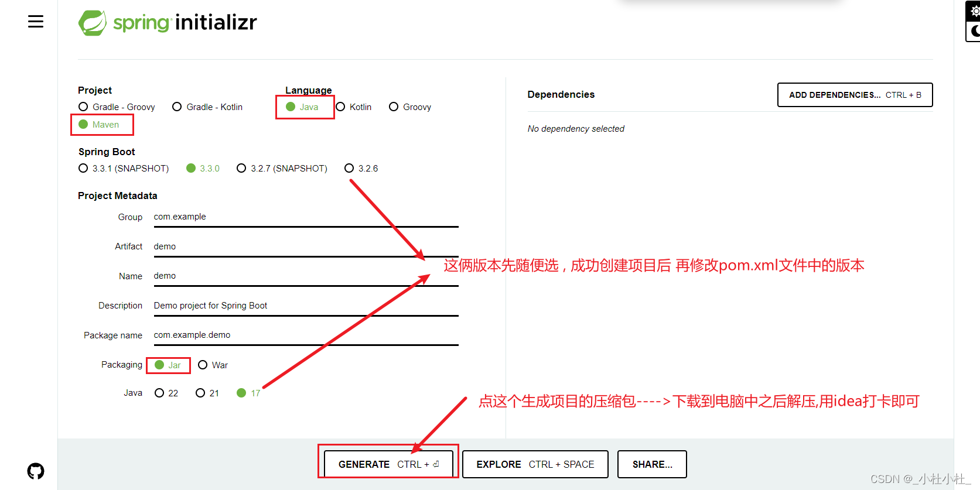This screenshot has width=980, height=490.
Task: Click the Project heading
Action: pos(95,90)
